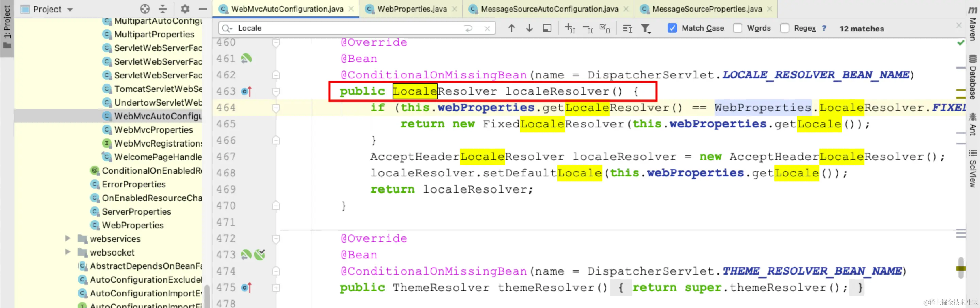Image resolution: width=980 pixels, height=308 pixels.
Task: Hide the Project panel with minus icon
Action: coord(203,9)
